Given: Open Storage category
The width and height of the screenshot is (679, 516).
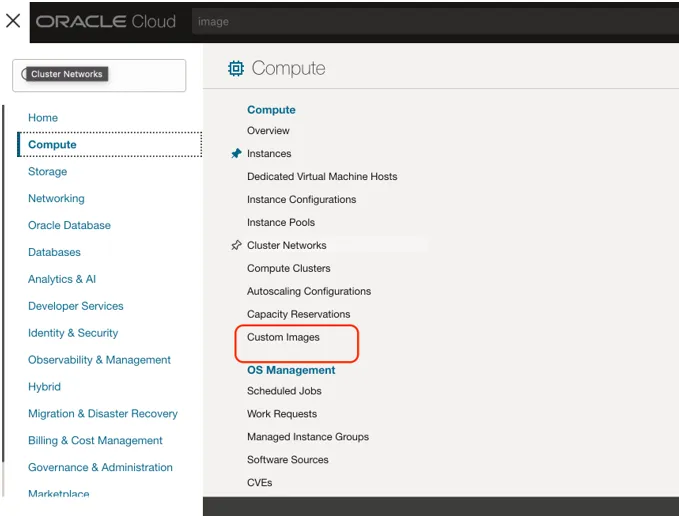Looking at the screenshot, I should click(48, 171).
